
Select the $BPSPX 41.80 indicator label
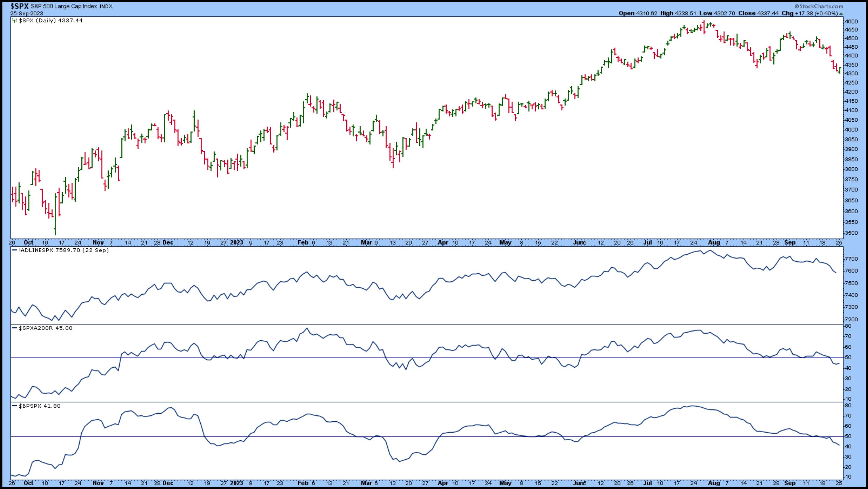pyautogui.click(x=40, y=406)
